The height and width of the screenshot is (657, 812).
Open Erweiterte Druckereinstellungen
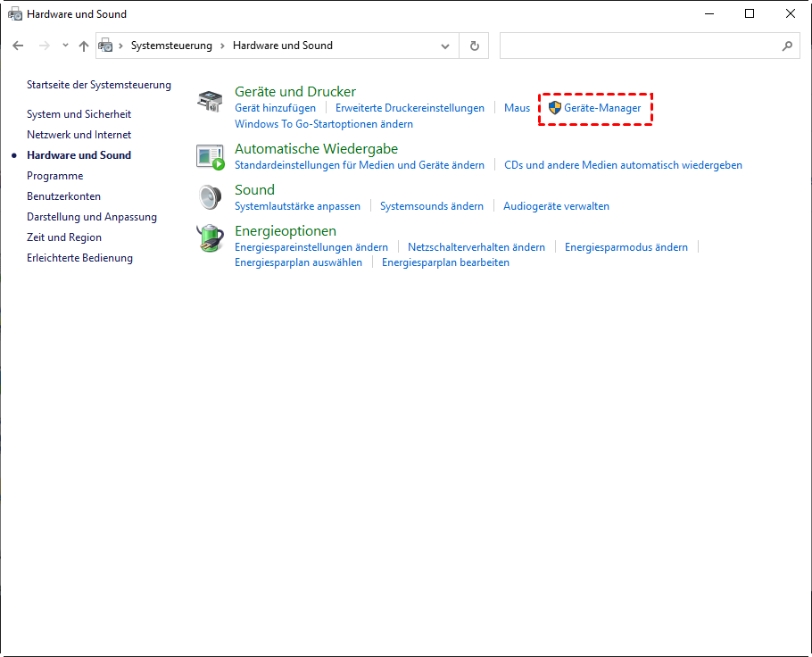pos(410,108)
